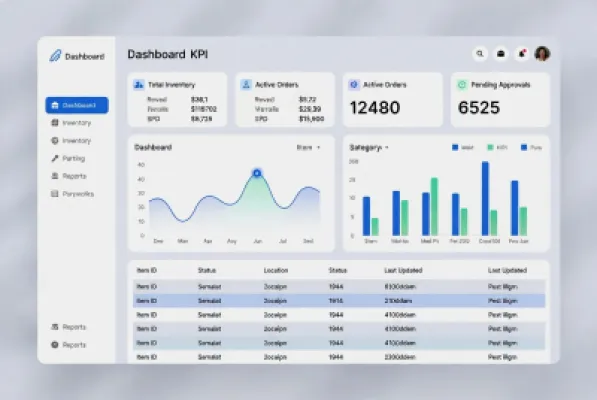Open the sidebar item with wrench icon

click(69, 158)
